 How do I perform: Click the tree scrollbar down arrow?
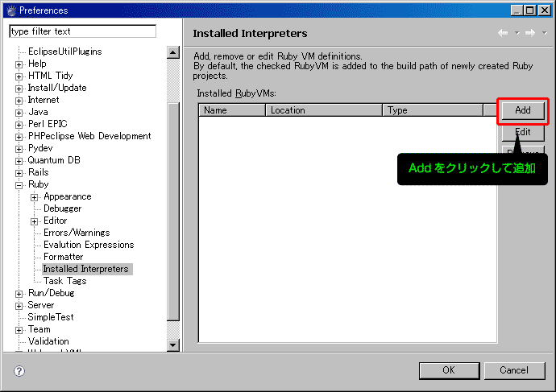click(173, 345)
